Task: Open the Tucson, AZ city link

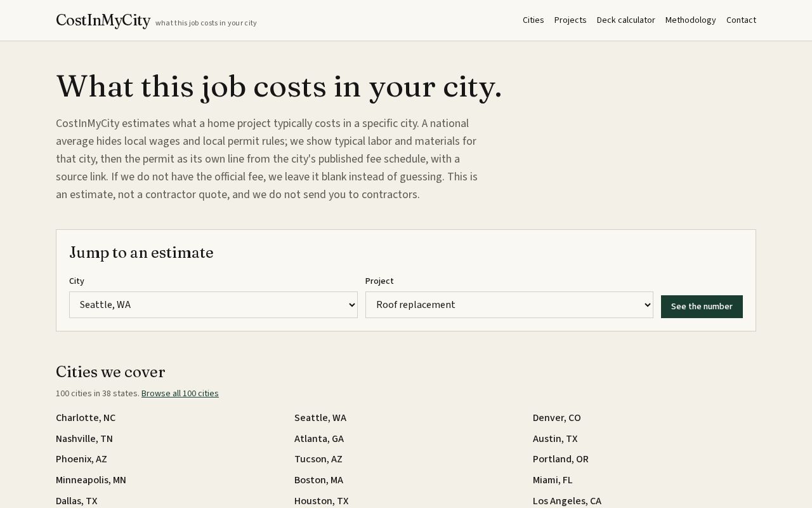Action: click(318, 459)
